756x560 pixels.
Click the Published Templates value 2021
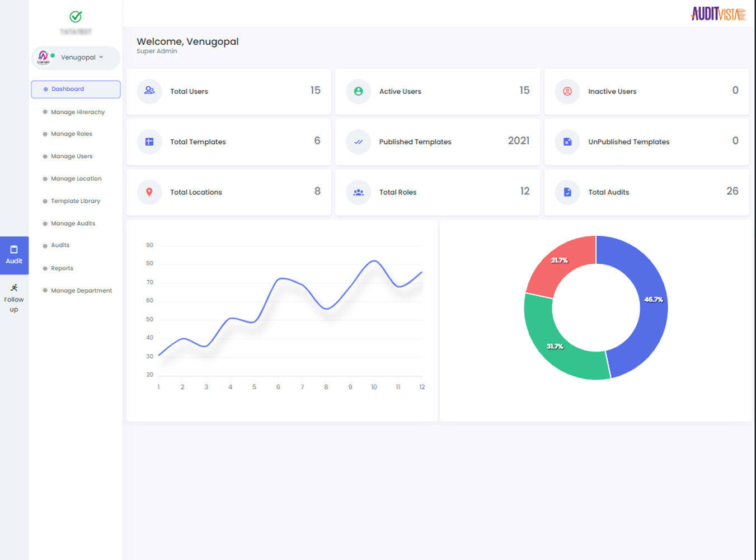point(519,141)
